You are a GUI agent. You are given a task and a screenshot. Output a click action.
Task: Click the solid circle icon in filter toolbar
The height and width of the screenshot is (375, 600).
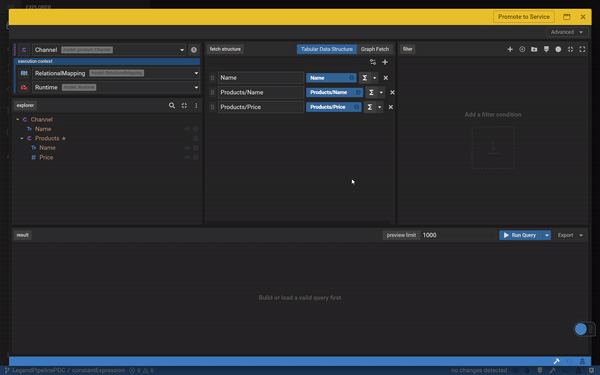(558, 49)
